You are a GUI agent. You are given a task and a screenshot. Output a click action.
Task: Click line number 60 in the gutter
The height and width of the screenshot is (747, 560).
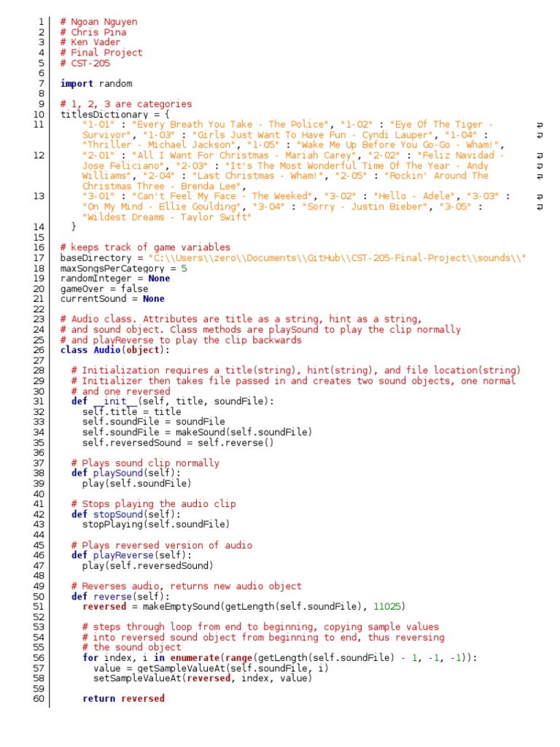click(x=39, y=700)
